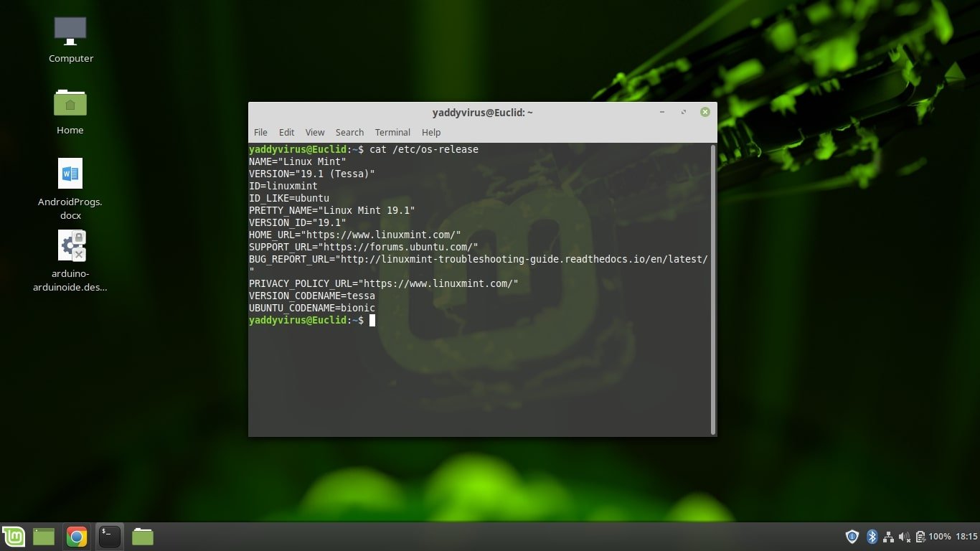
Task: Click the line NAME="Linux Mint"
Action: [297, 161]
